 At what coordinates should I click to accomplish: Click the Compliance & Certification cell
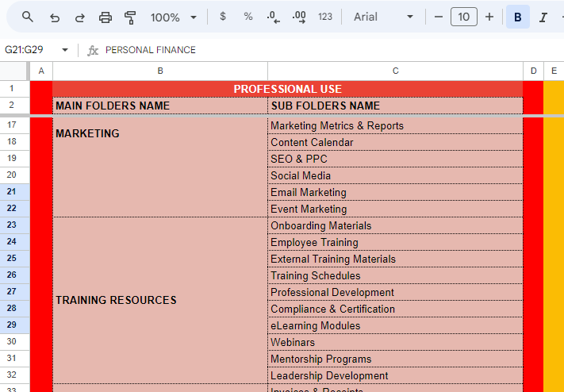[395, 309]
